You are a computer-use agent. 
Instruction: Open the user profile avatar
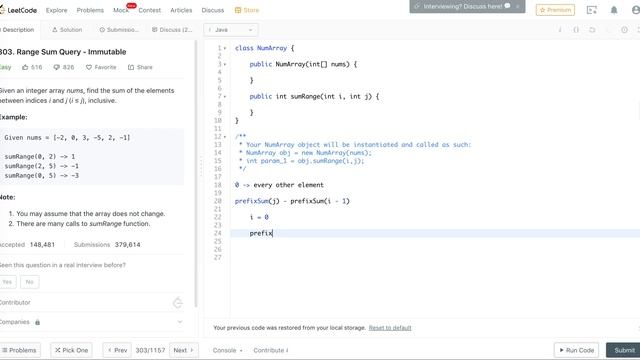pos(636,10)
